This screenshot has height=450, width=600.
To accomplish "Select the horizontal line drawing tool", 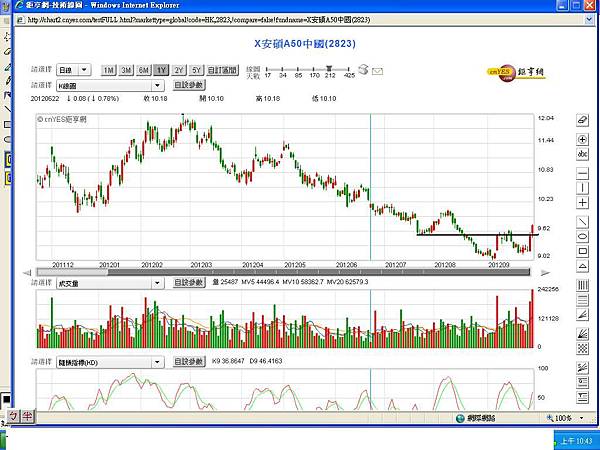I will click(x=582, y=174).
